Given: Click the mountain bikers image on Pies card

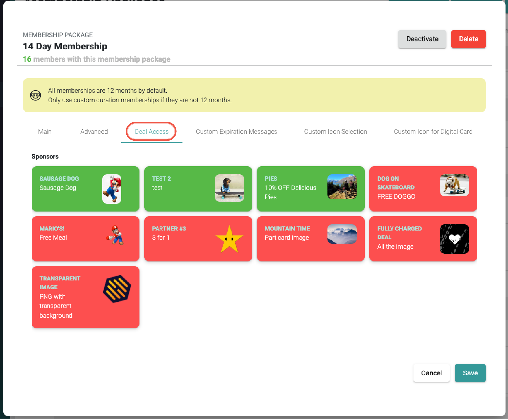Looking at the screenshot, I should point(342,187).
